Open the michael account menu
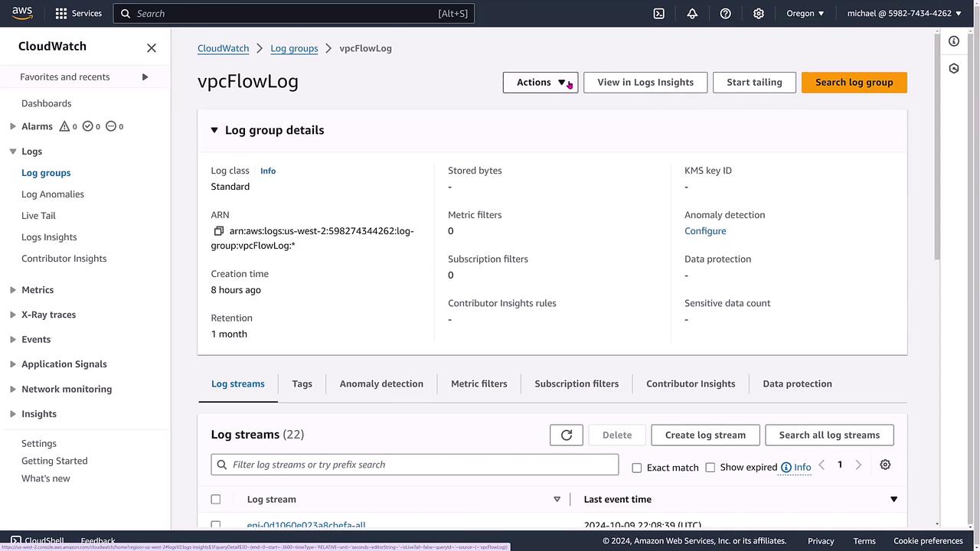 pos(904,13)
